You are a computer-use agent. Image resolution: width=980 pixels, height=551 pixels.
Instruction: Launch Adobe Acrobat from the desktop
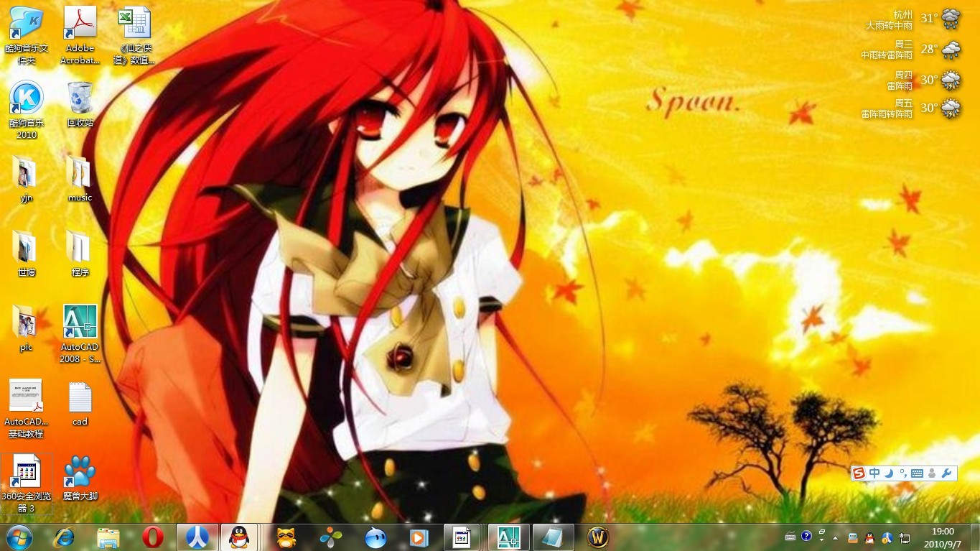[80, 34]
